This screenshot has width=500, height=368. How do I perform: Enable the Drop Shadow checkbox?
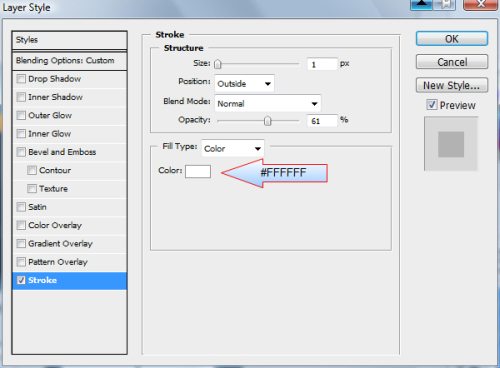[x=21, y=79]
